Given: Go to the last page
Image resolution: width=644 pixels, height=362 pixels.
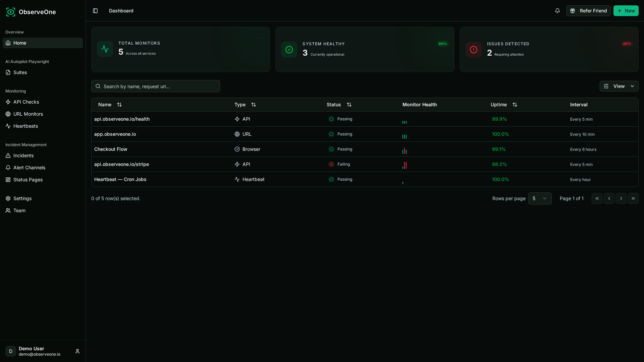Looking at the screenshot, I should (x=633, y=198).
